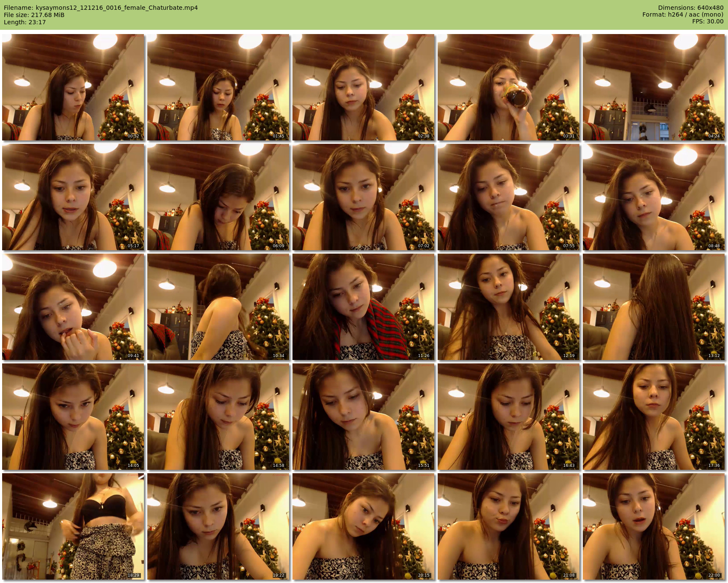
Task: Click the frame at 07:02
Action: [363, 197]
